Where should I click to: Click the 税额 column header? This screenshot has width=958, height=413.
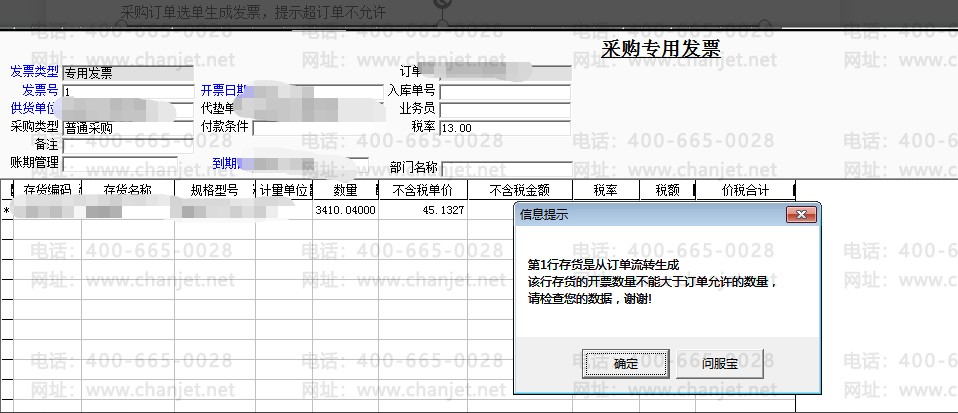point(667,190)
